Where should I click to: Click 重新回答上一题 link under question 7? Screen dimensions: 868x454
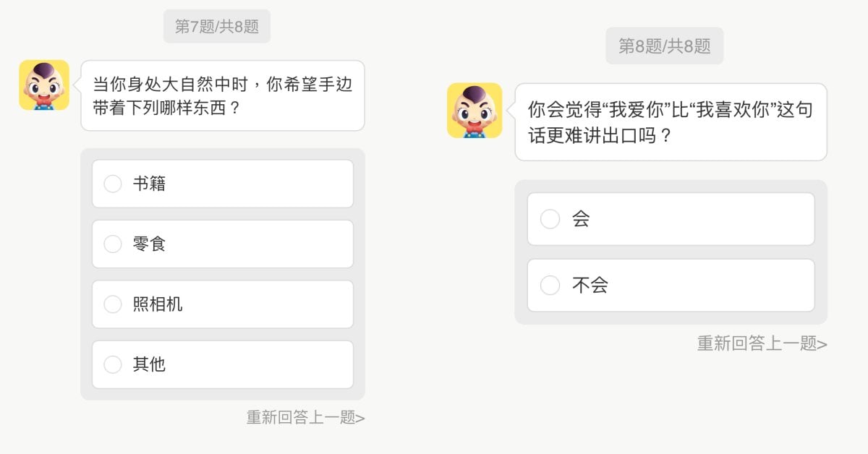(305, 417)
